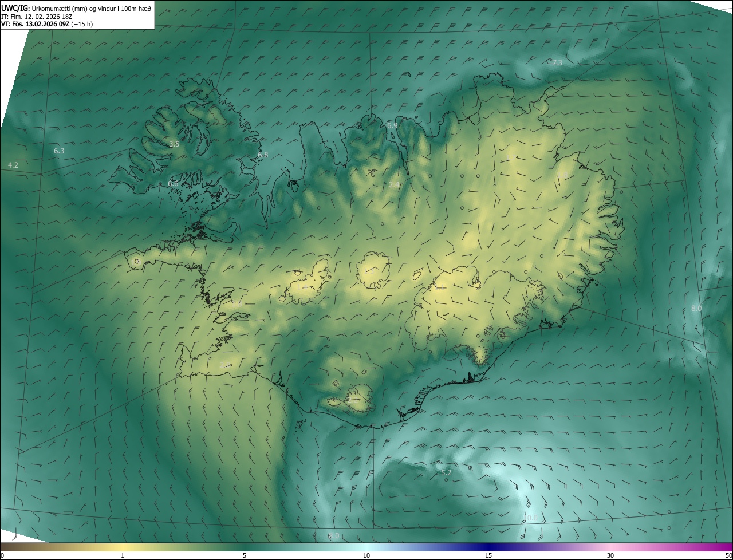Click the "VT: Fös. 13.02.2026 09Z (+15 h)" line
The image size is (733, 560).
point(47,24)
